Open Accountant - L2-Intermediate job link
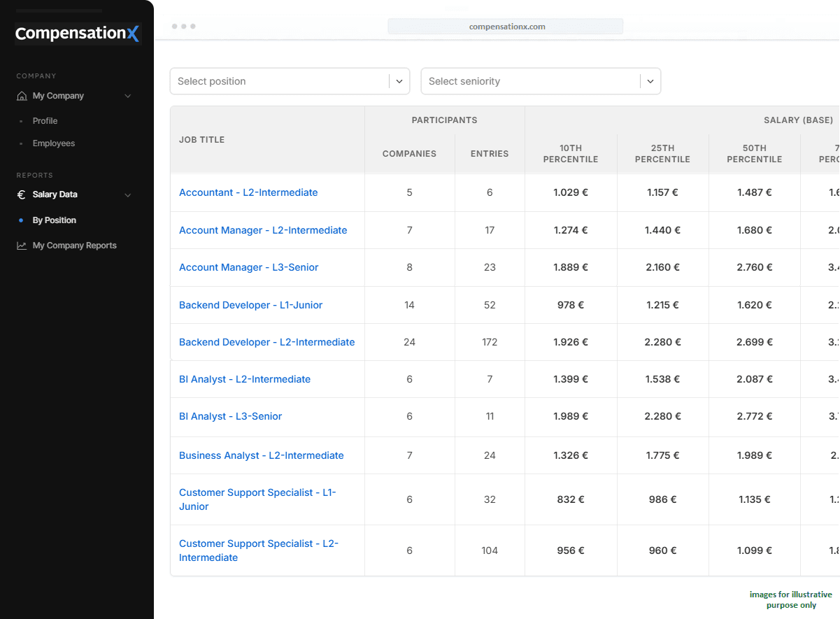 click(248, 192)
